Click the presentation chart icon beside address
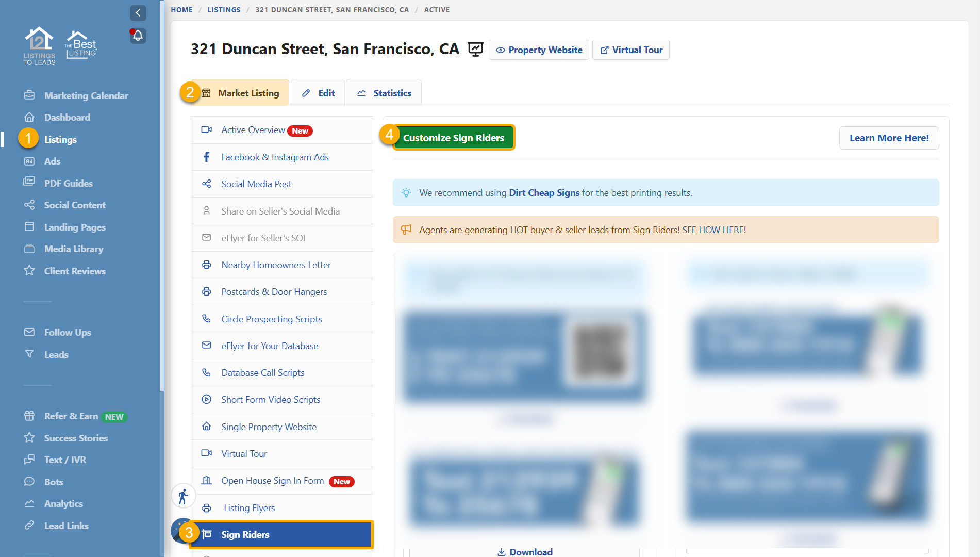 [x=475, y=50]
